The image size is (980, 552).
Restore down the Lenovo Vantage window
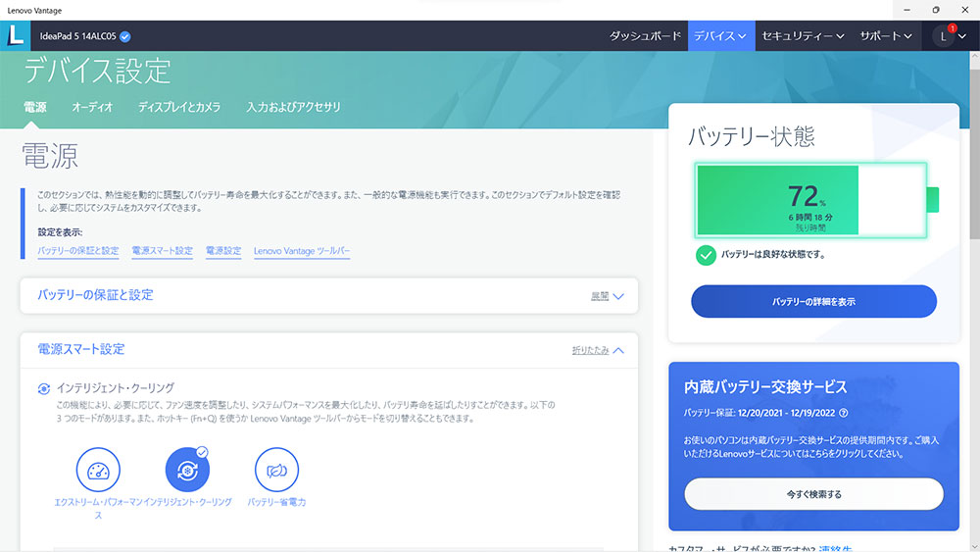point(936,10)
